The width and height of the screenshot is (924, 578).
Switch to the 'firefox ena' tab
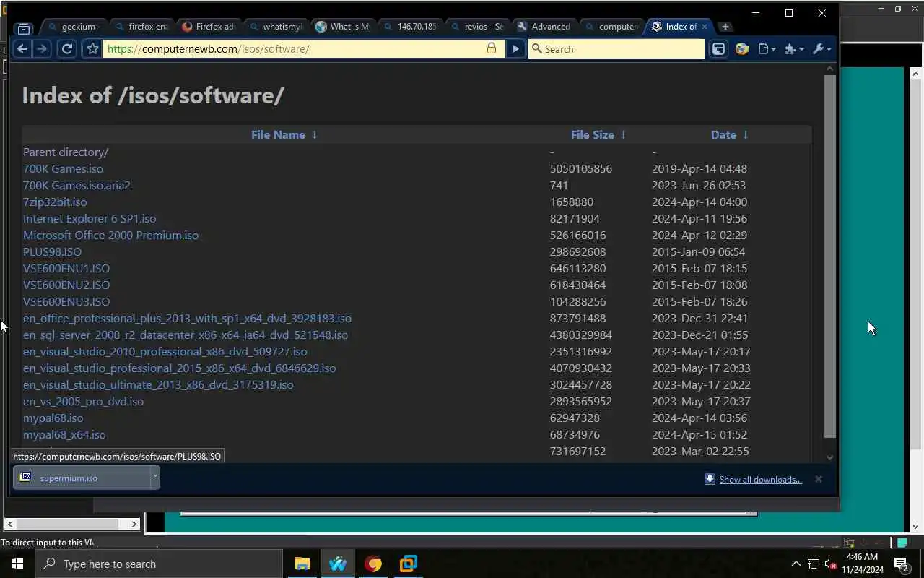coord(142,27)
